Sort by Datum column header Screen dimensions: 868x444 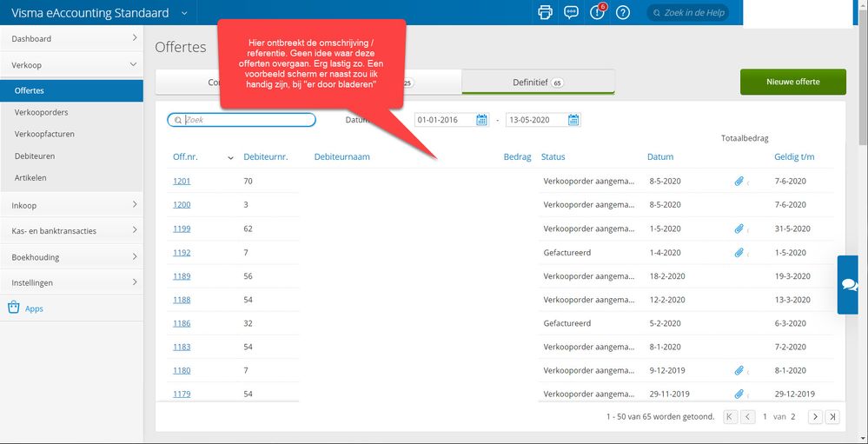tap(660, 156)
